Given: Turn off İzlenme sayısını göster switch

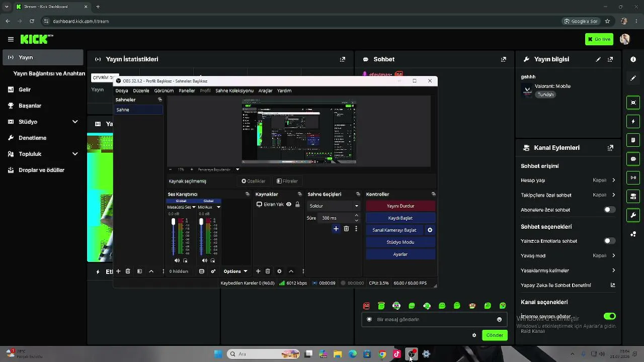Looking at the screenshot, I should point(609,316).
